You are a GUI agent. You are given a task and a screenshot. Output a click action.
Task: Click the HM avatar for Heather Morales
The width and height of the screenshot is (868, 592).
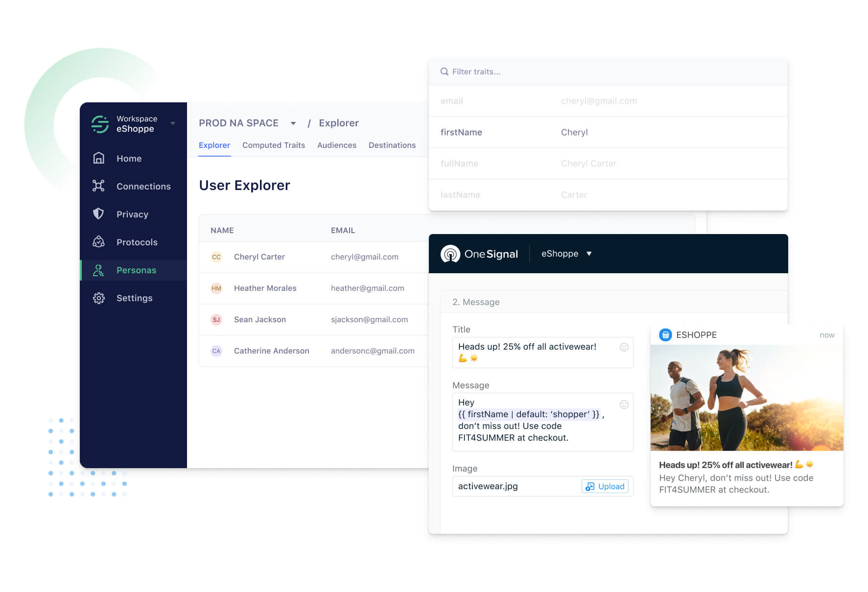click(216, 288)
